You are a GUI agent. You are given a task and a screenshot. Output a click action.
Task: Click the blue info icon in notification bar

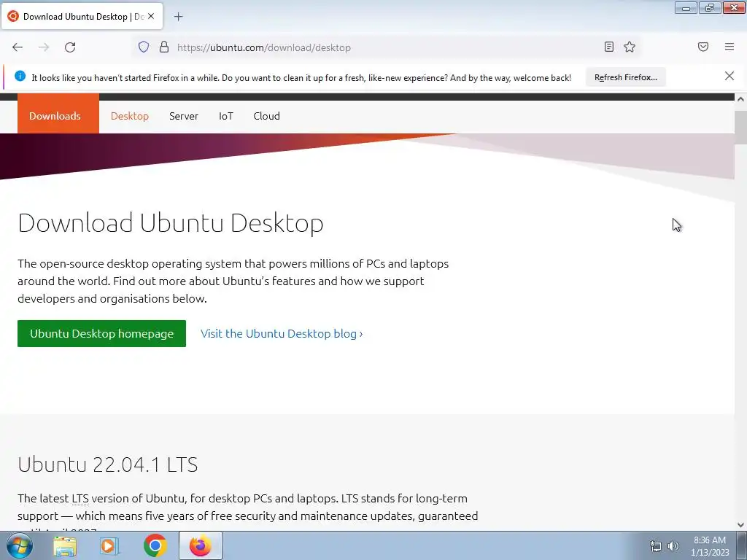(x=20, y=76)
